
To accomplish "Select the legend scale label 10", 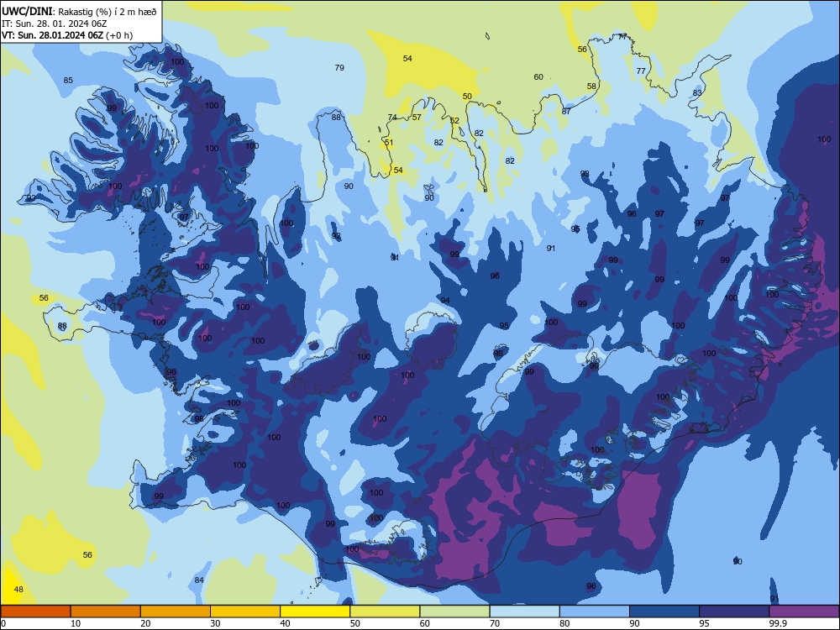I will 76,623.
